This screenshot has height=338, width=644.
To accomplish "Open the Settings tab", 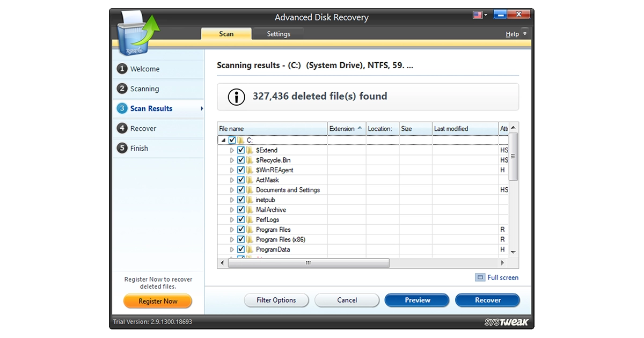I will point(279,34).
